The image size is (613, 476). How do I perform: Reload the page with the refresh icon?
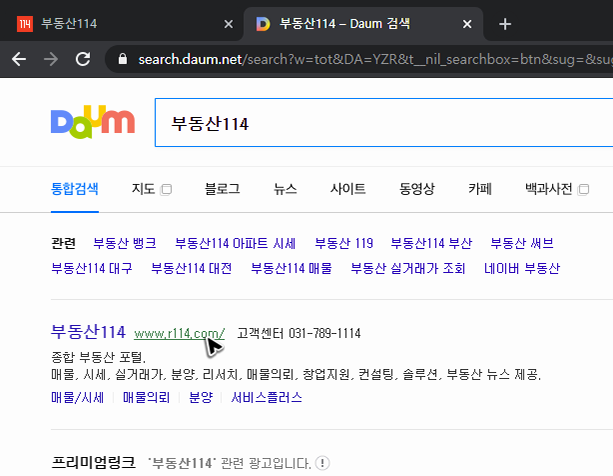83,59
